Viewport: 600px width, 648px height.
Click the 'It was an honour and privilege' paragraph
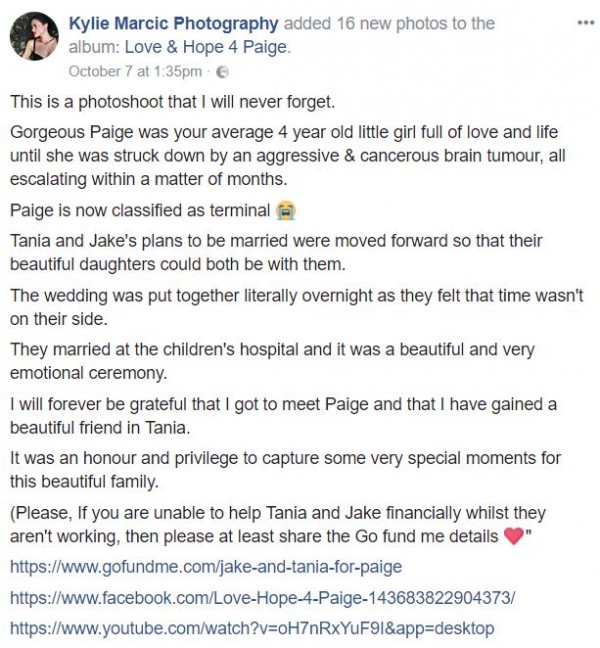click(x=285, y=470)
